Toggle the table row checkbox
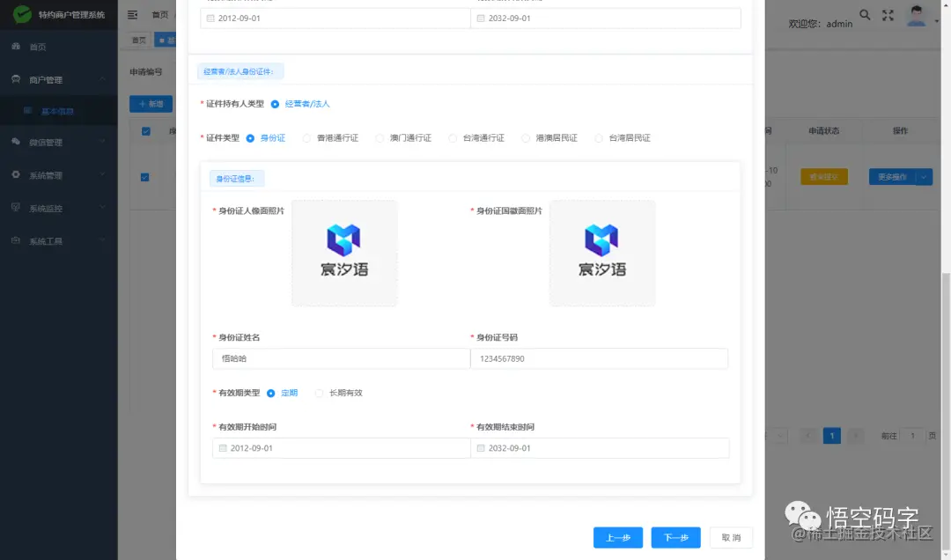 pos(144,177)
